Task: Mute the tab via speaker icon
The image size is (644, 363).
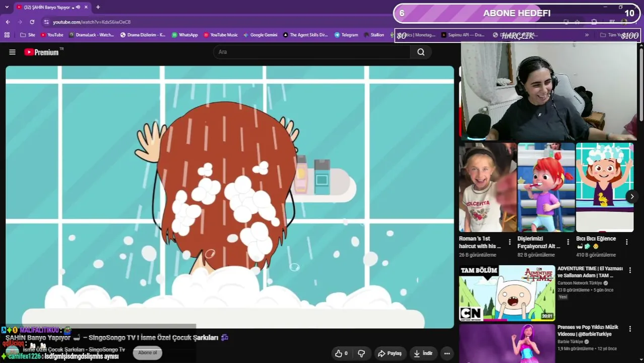Action: (x=78, y=7)
